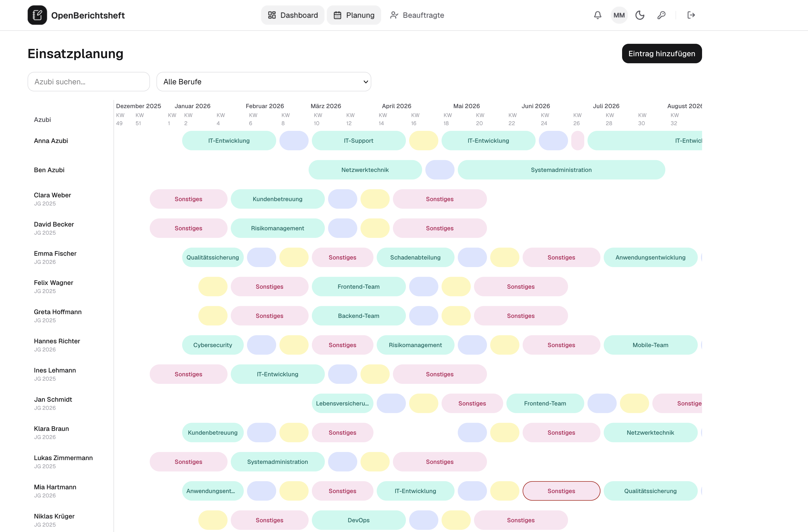Select Niklas Krüger's DevOps assignment

(x=359, y=520)
